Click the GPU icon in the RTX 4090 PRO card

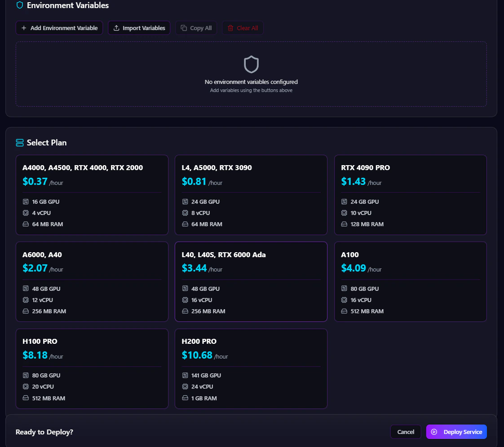tap(344, 202)
